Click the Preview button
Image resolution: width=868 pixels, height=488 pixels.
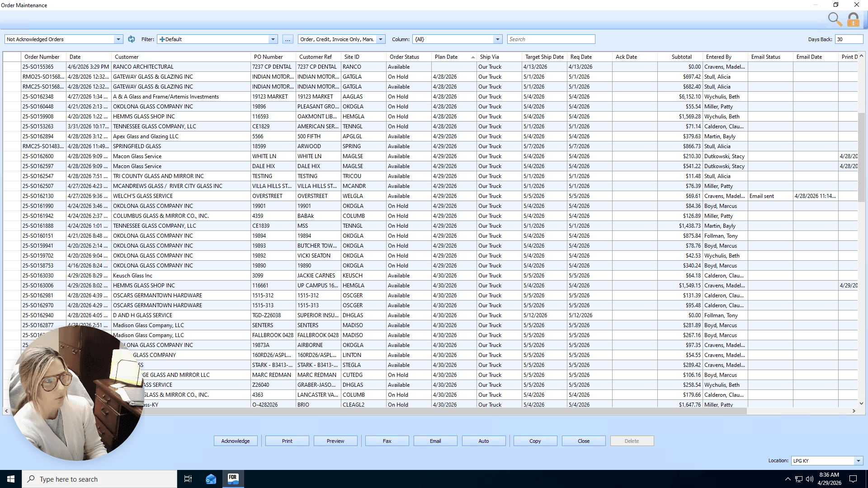(x=335, y=441)
